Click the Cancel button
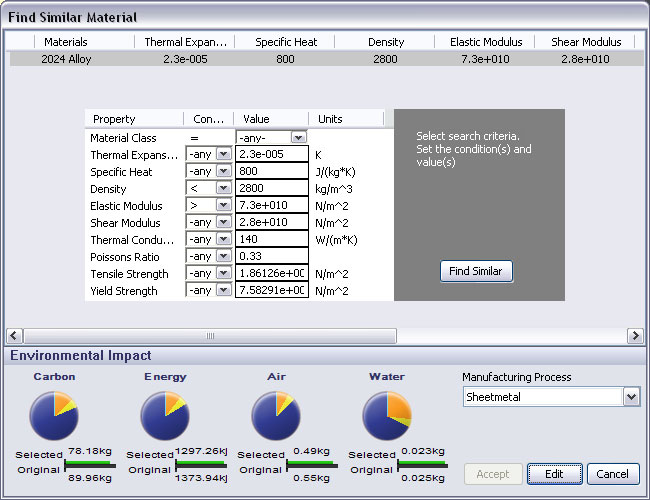The height and width of the screenshot is (500, 650). click(x=613, y=474)
